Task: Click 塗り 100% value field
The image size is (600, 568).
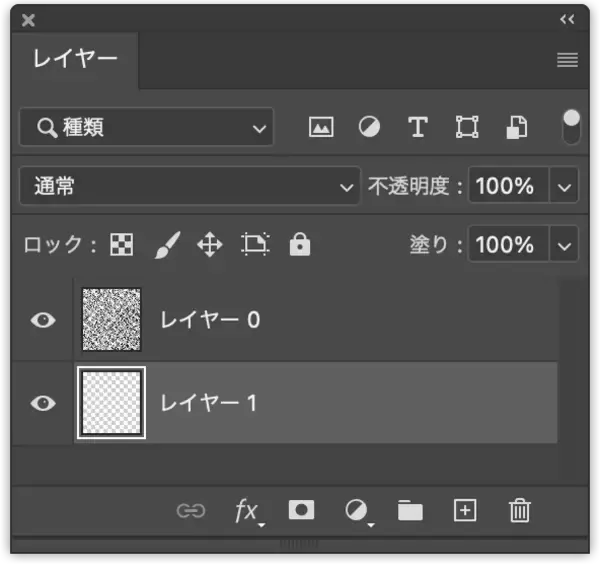Action: click(x=509, y=244)
